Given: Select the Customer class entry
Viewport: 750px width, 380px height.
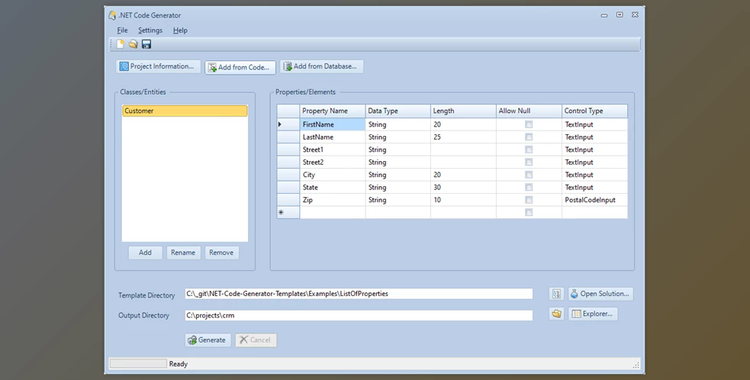Looking at the screenshot, I should 185,111.
